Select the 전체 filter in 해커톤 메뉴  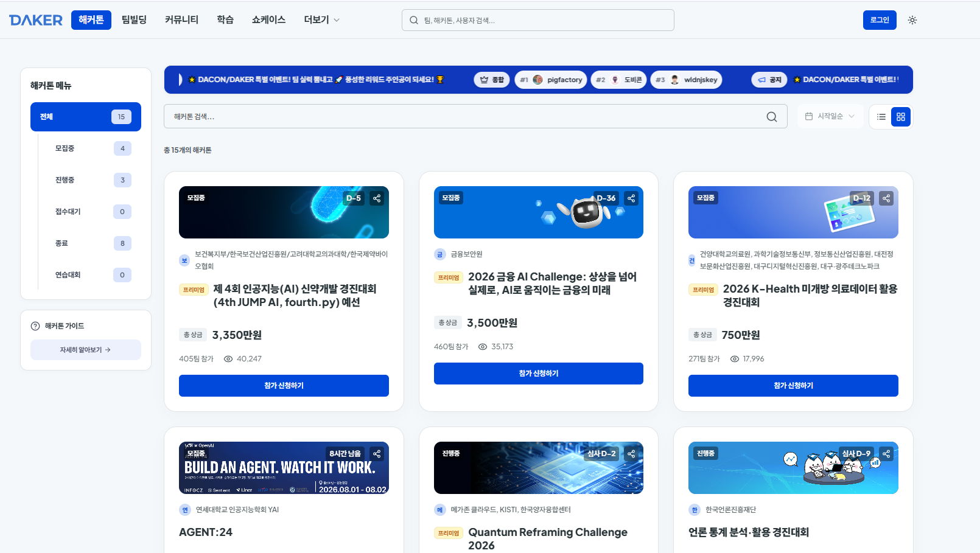[86, 117]
